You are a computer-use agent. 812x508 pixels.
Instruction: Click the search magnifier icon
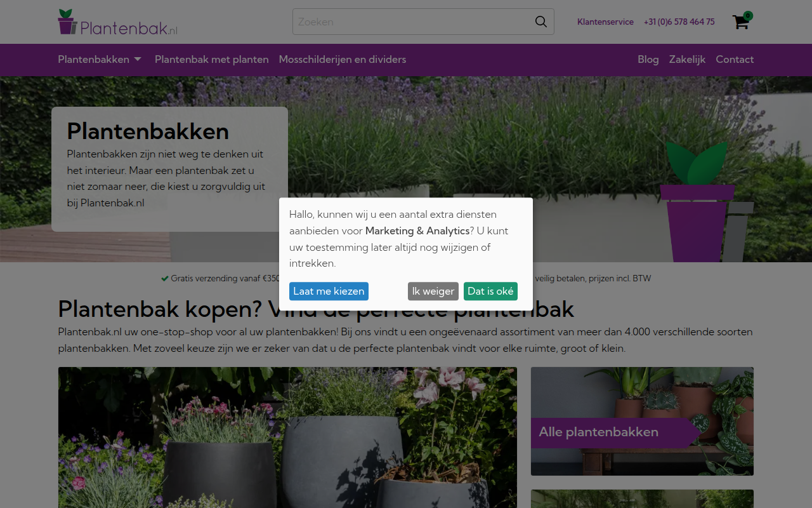tap(540, 22)
